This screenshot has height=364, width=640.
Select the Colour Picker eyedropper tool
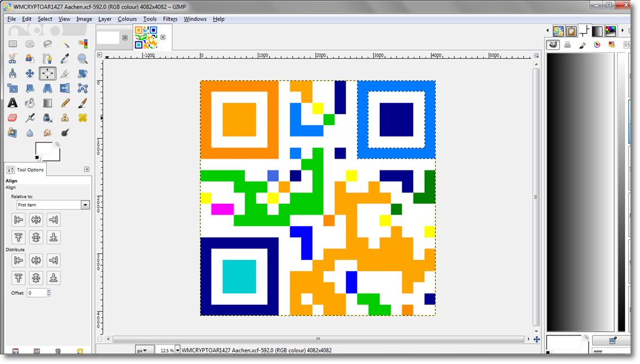click(65, 58)
